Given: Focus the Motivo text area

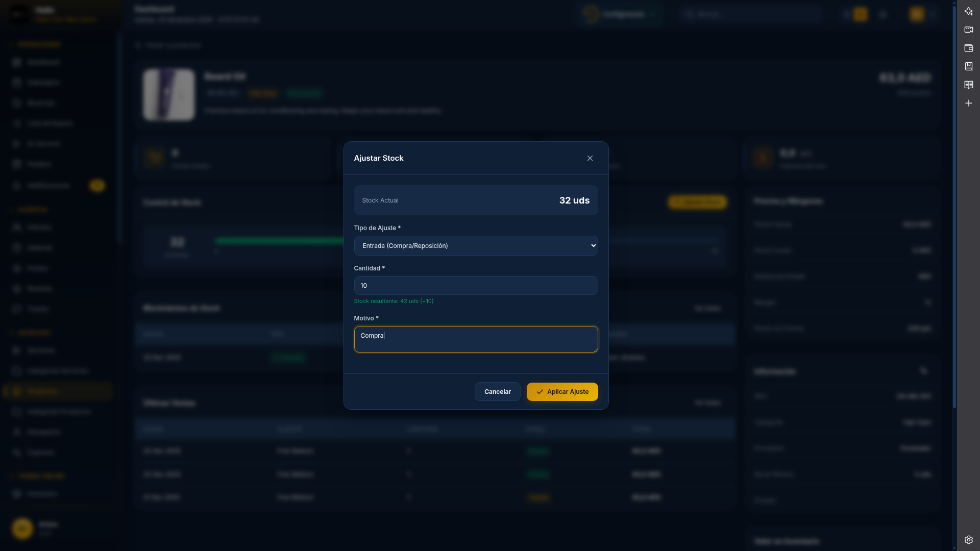Looking at the screenshot, I should coord(475,339).
